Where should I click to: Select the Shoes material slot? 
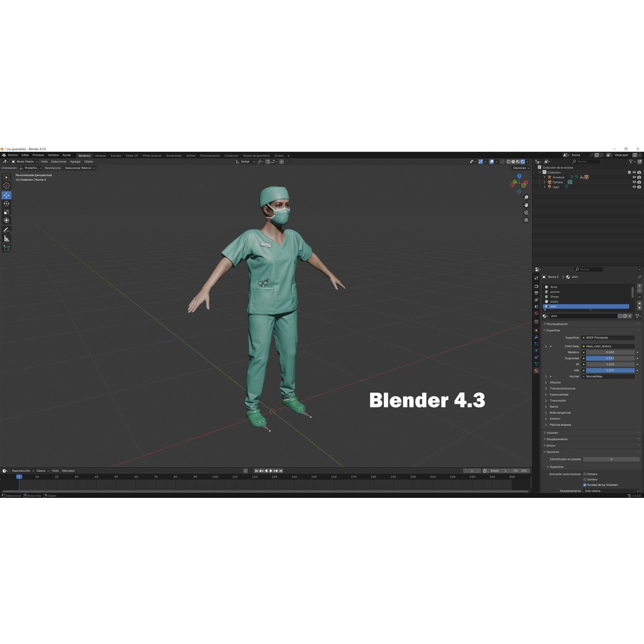[x=587, y=296]
